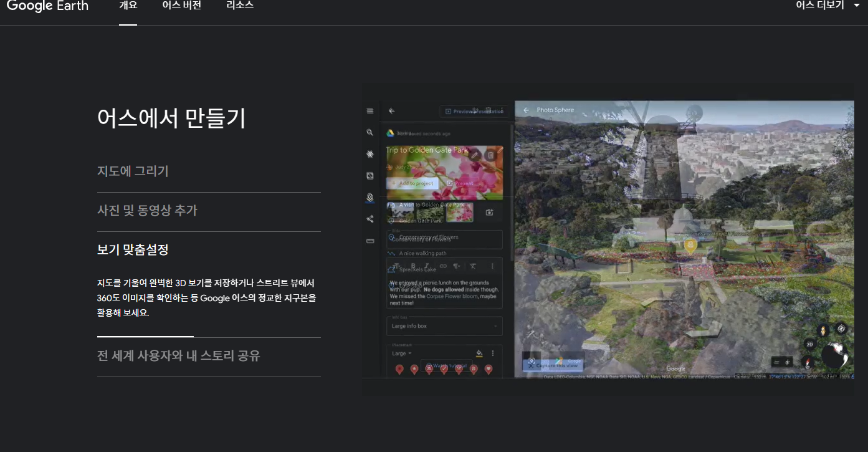This screenshot has width=868, height=452.
Task: Click the fly to my location icon
Action: click(x=841, y=329)
